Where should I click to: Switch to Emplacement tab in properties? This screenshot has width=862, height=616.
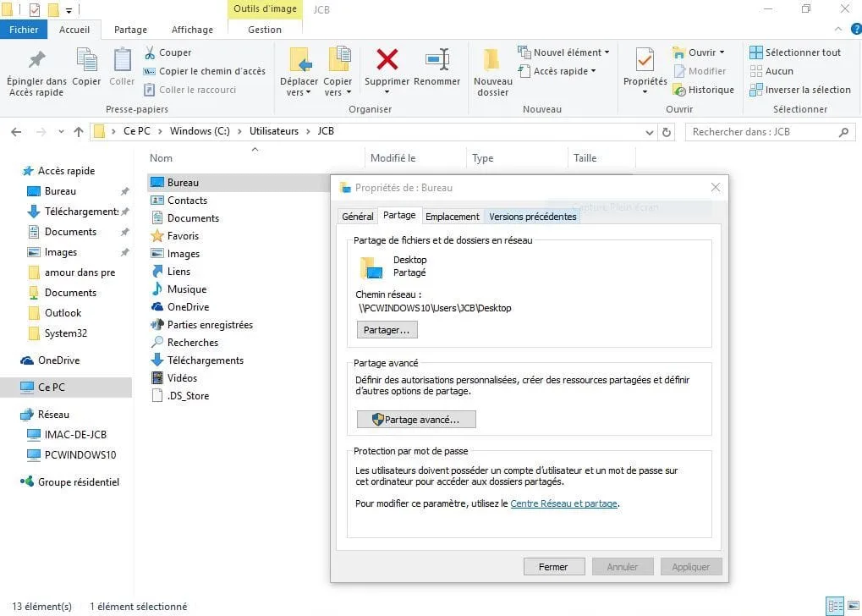(453, 217)
